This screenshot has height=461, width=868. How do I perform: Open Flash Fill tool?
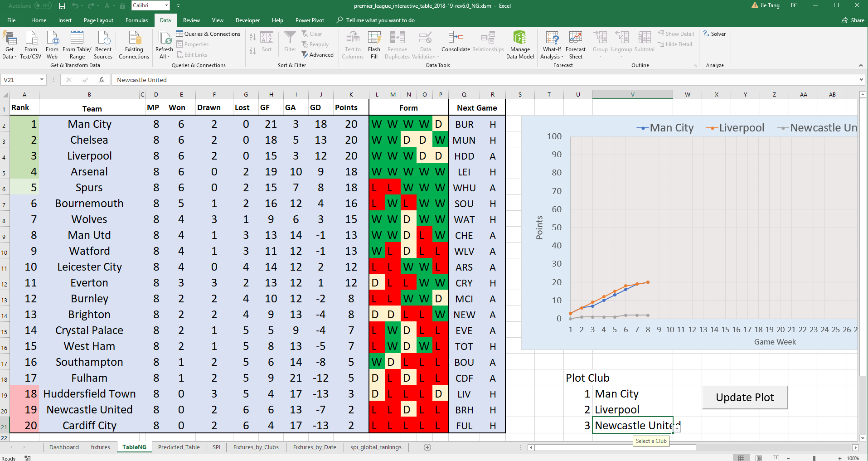(374, 44)
